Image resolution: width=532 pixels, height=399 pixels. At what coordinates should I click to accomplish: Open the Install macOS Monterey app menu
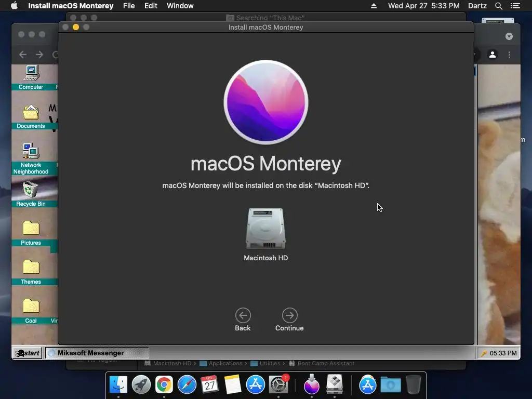pyautogui.click(x=71, y=6)
